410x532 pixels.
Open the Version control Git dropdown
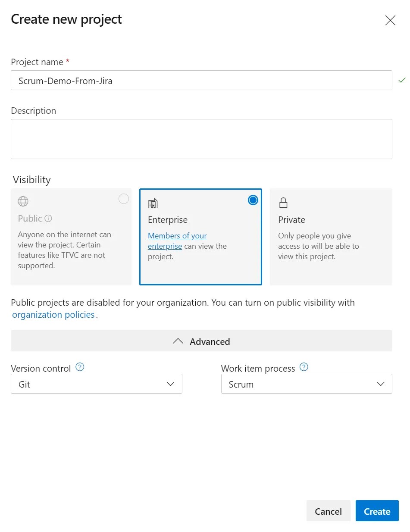(97, 384)
